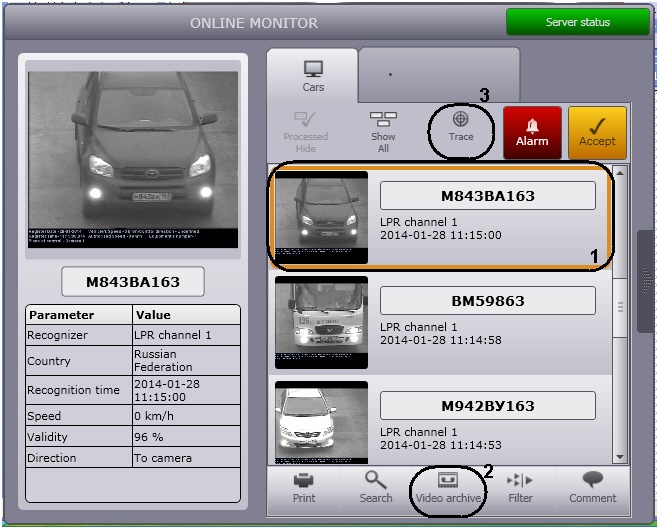The image size is (659, 529).
Task: Click the timestamp 2014-01-28 11:15:00 in the list
Action: tap(440, 235)
